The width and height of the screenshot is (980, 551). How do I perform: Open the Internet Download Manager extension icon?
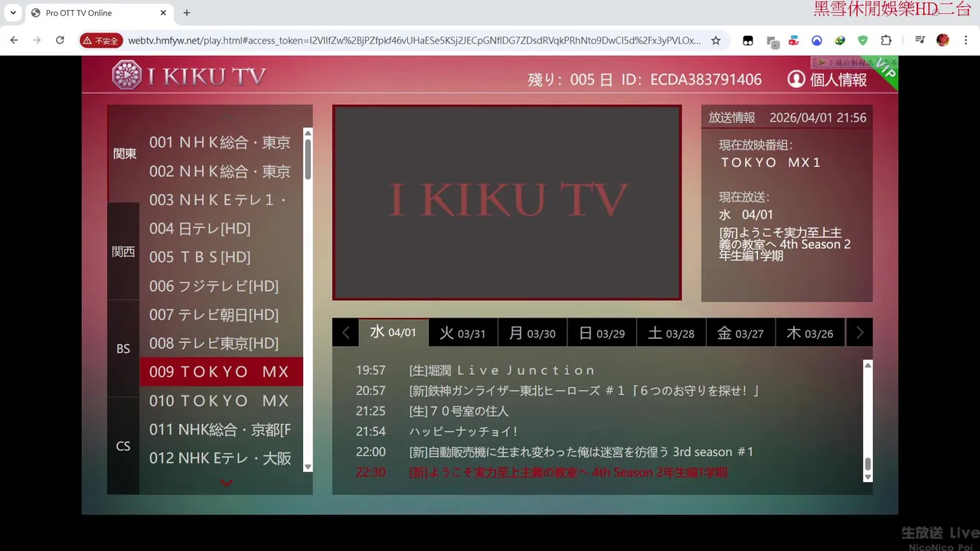pyautogui.click(x=840, y=41)
